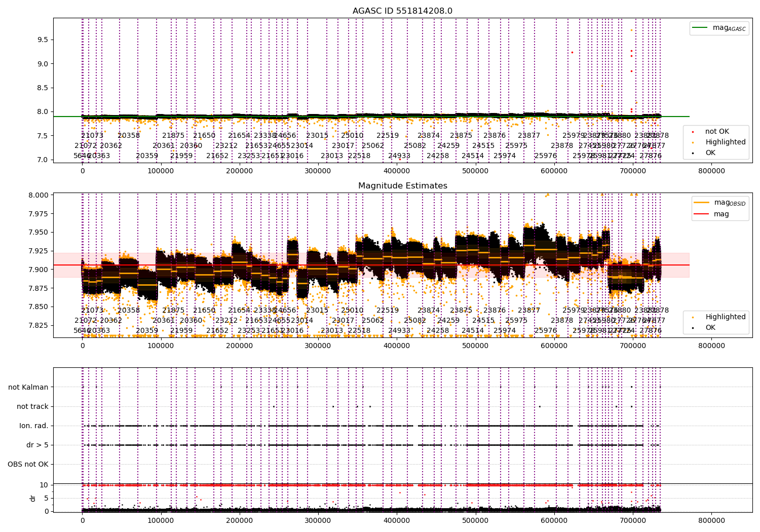Click obsid label 21650 in the top plot
This screenshot has height=532, width=760.
(204, 136)
